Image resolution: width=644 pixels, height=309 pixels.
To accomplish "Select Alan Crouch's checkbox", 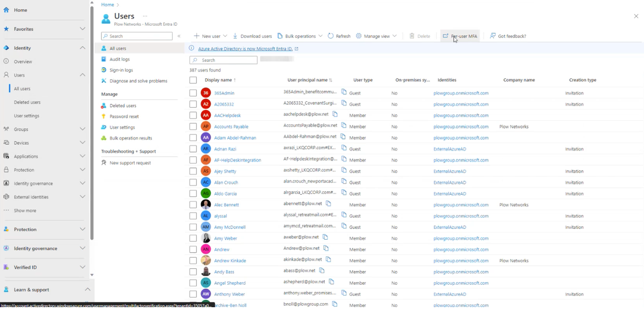I will pos(193,182).
